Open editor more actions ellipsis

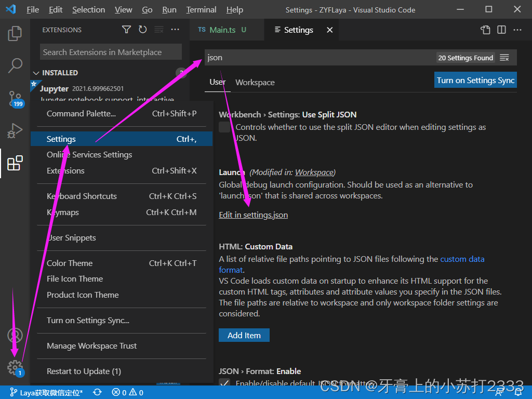tap(517, 30)
